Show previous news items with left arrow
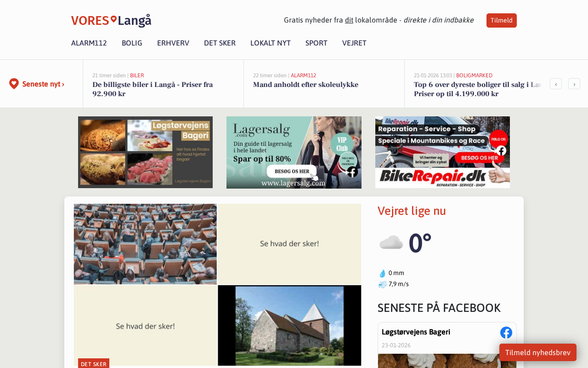The image size is (588, 368). click(x=556, y=84)
